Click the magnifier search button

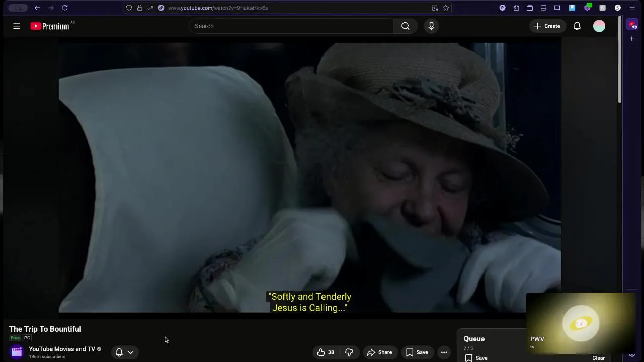(x=405, y=26)
